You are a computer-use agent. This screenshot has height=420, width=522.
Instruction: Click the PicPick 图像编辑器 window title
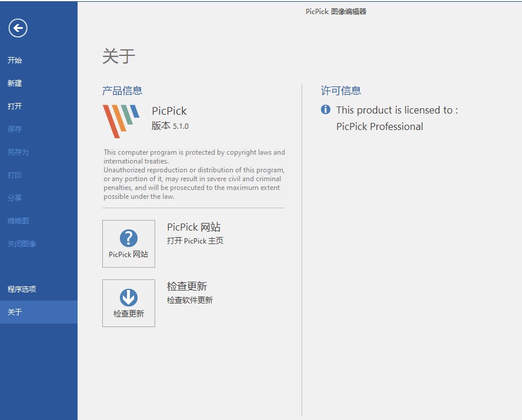point(336,12)
